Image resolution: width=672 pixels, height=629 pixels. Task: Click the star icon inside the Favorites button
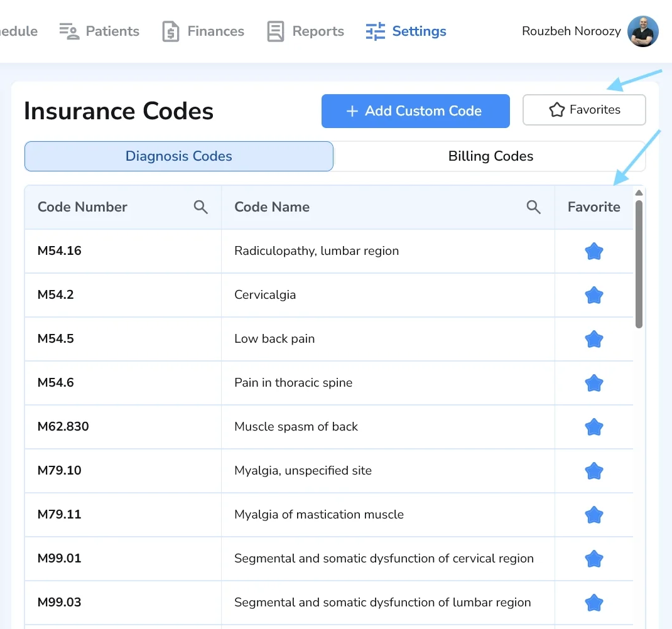(556, 109)
